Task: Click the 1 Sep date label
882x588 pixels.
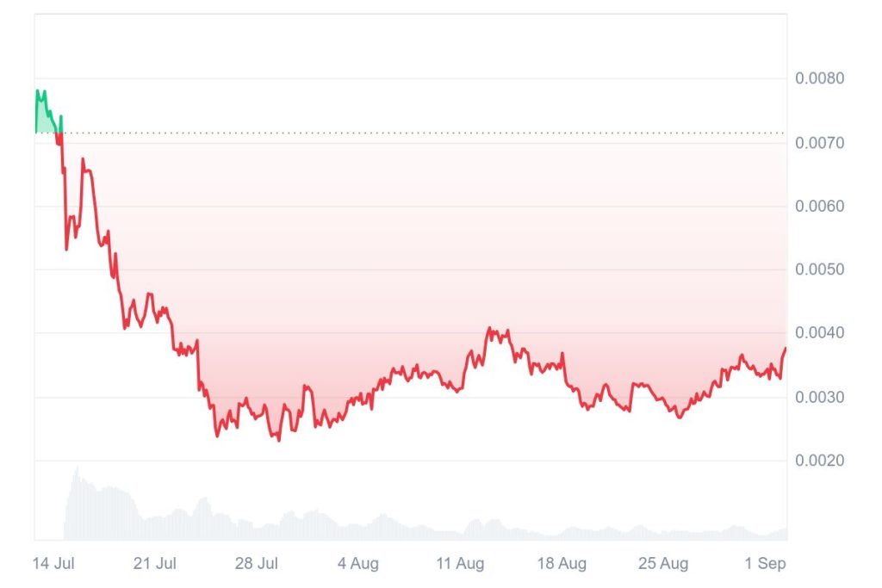Action: [x=765, y=563]
